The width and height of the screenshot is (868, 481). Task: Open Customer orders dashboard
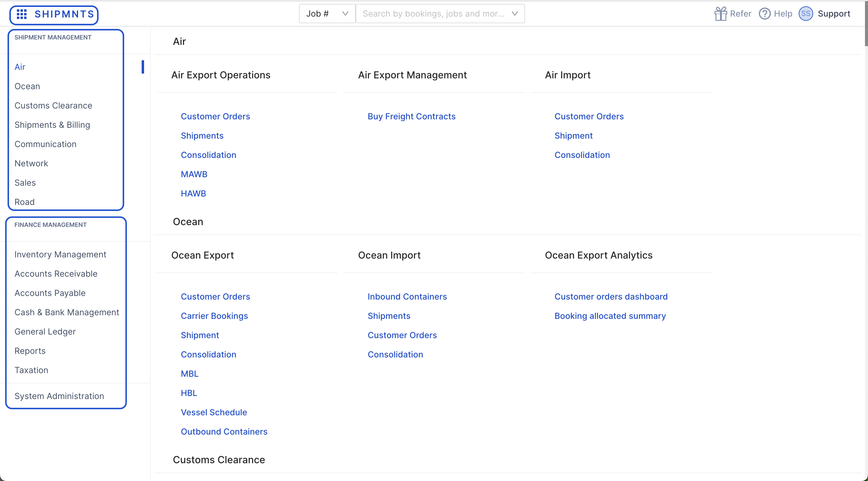(611, 297)
